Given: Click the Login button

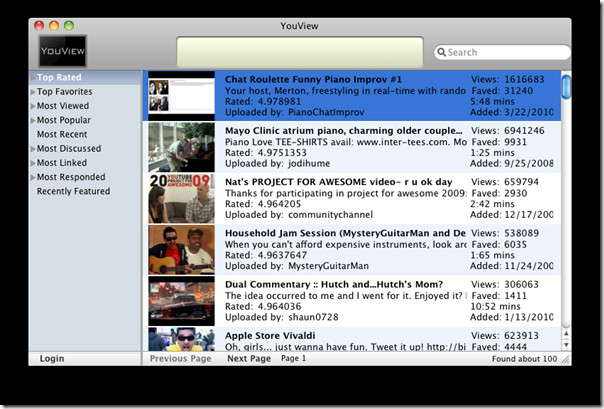Looking at the screenshot, I should (52, 359).
